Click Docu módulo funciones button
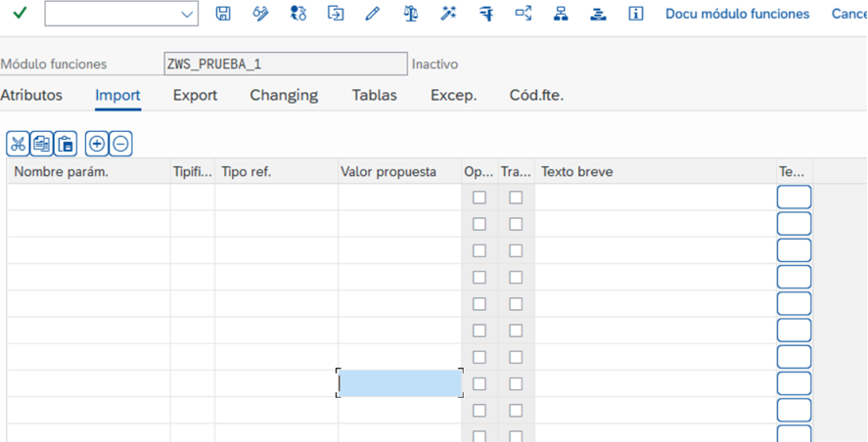Image resolution: width=868 pixels, height=442 pixels. [x=737, y=14]
